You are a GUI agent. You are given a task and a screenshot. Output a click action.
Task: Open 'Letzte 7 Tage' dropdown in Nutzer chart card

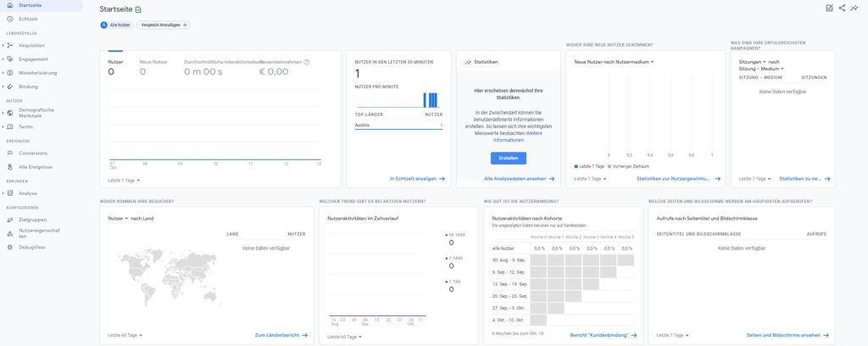[124, 180]
